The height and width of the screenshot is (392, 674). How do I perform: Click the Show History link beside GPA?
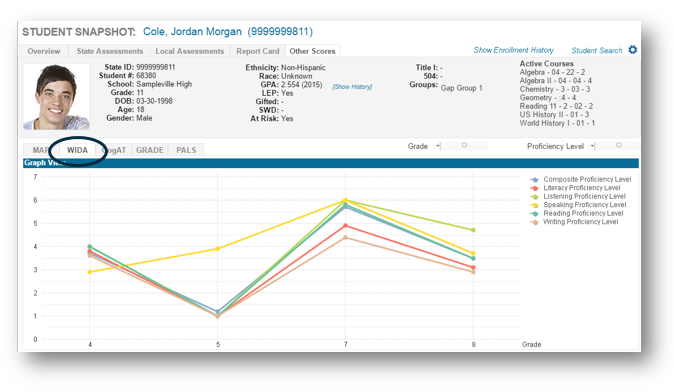point(352,87)
